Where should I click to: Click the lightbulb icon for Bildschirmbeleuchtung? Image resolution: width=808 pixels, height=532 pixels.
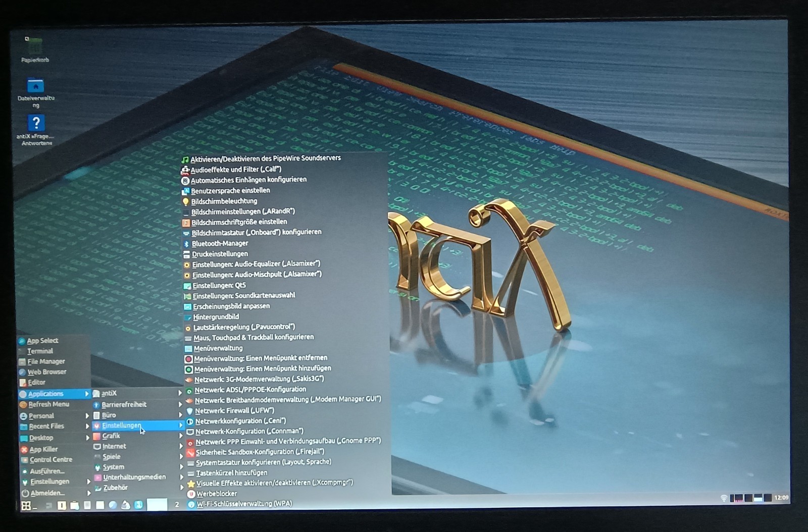point(185,201)
